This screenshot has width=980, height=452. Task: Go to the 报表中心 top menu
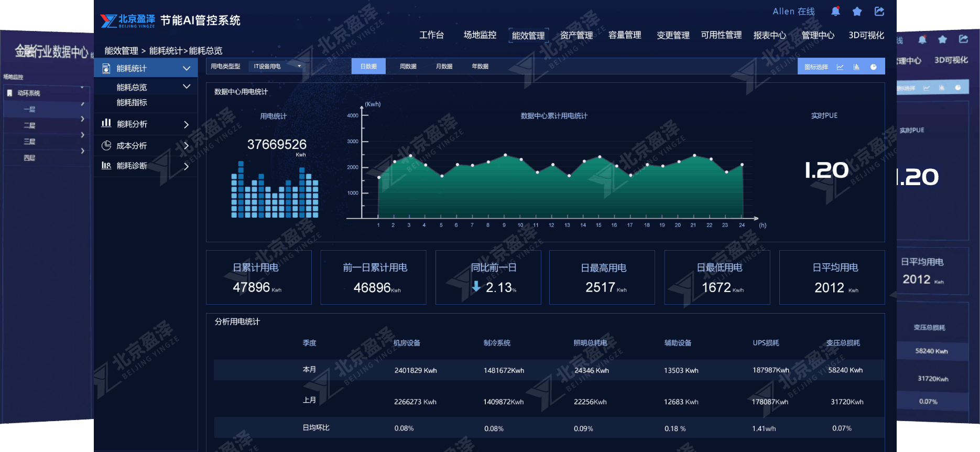click(769, 35)
